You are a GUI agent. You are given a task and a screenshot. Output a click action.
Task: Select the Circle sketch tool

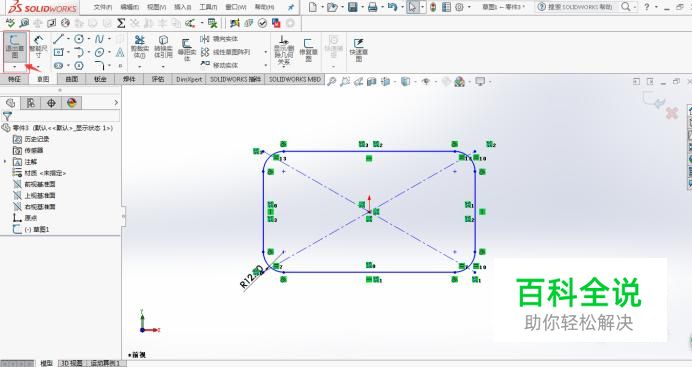point(79,39)
